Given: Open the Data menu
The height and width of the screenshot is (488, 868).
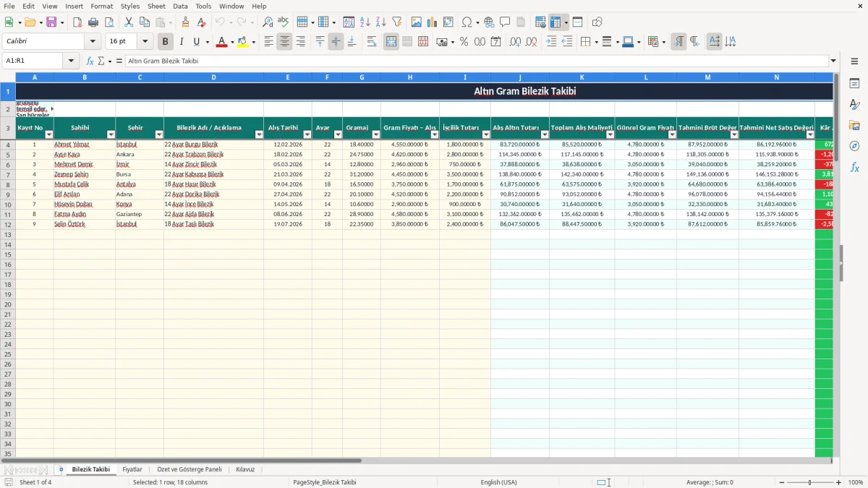Looking at the screenshot, I should [x=180, y=6].
